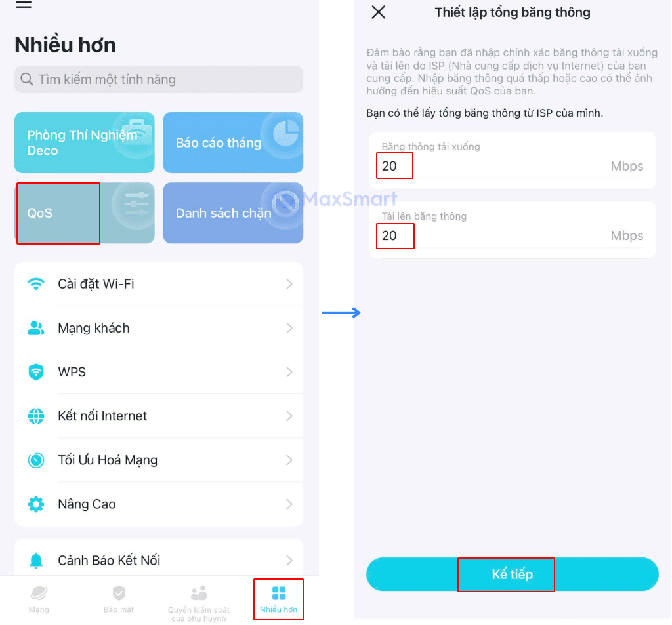Expand the WPS row chevron
Screen dimensions: 672x625
click(x=289, y=372)
